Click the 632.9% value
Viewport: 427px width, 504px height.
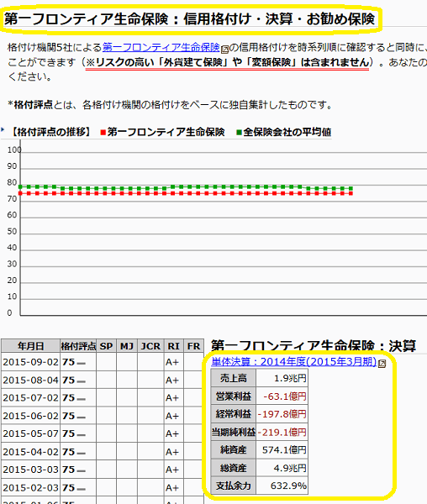288,486
